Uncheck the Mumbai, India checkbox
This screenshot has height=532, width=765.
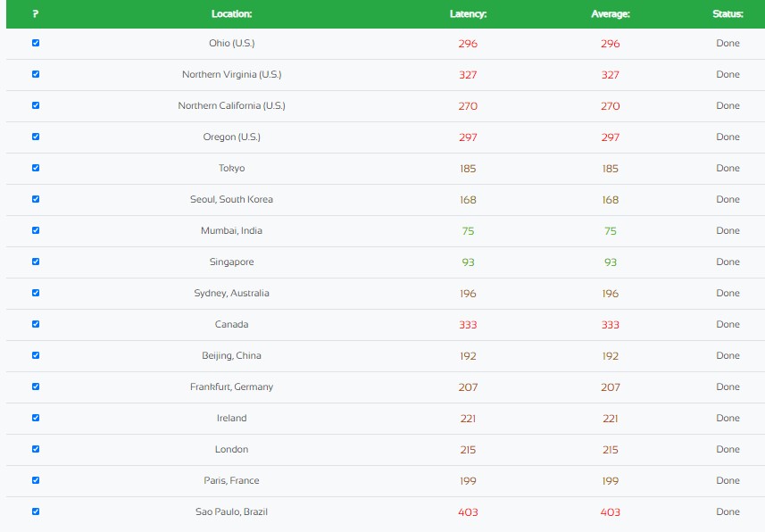pos(36,230)
